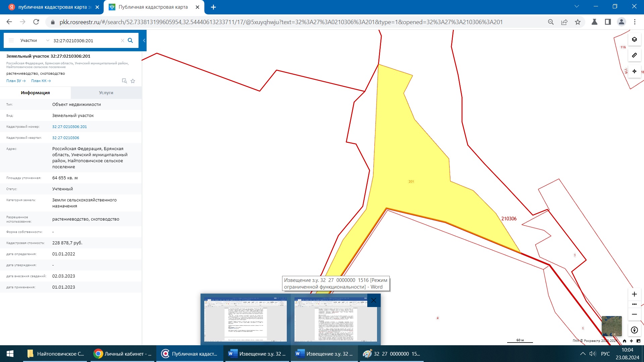Open the План КК link
Image resolution: width=644 pixels, height=362 pixels.
pos(41,81)
